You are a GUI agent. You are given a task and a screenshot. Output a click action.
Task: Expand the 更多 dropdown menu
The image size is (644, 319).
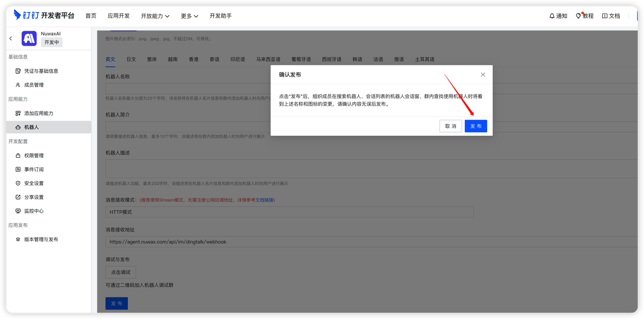[190, 16]
